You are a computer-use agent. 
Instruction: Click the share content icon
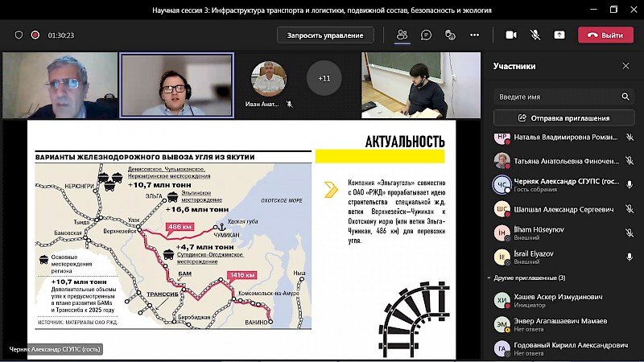pyautogui.click(x=559, y=35)
